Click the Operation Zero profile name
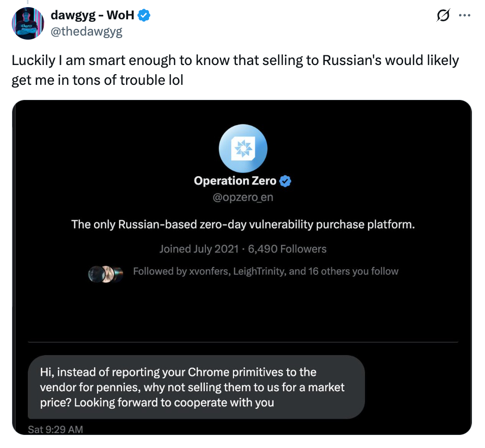 [x=235, y=181]
